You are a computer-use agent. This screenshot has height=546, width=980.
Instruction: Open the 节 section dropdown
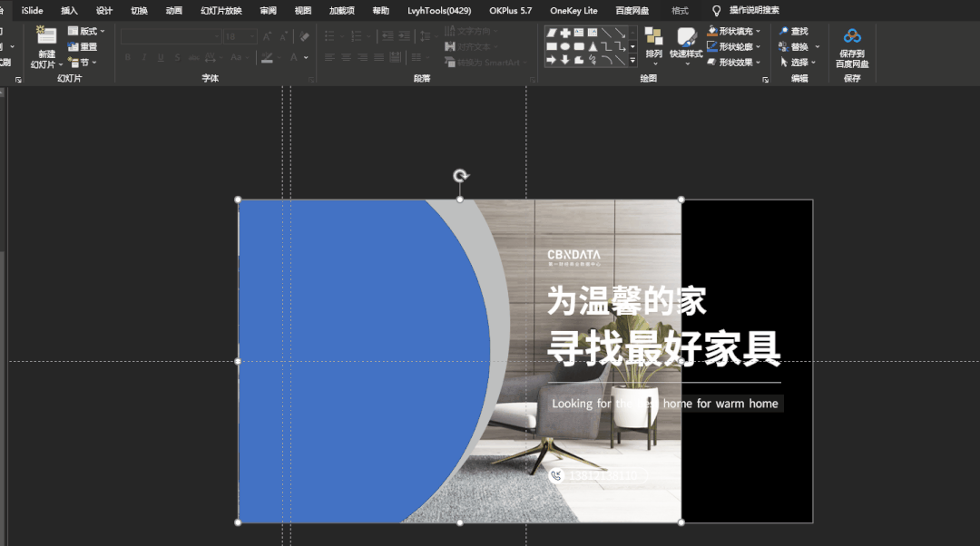click(83, 63)
